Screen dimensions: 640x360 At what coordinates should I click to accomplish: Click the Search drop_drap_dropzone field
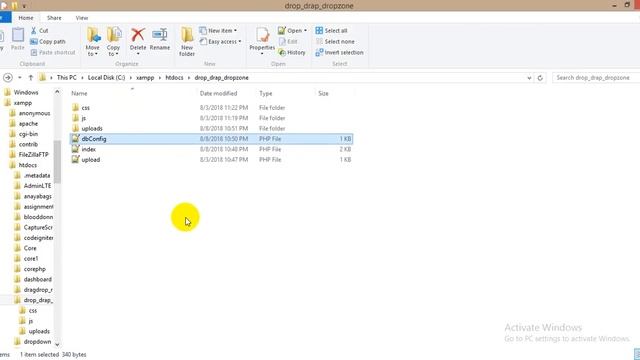(596, 78)
